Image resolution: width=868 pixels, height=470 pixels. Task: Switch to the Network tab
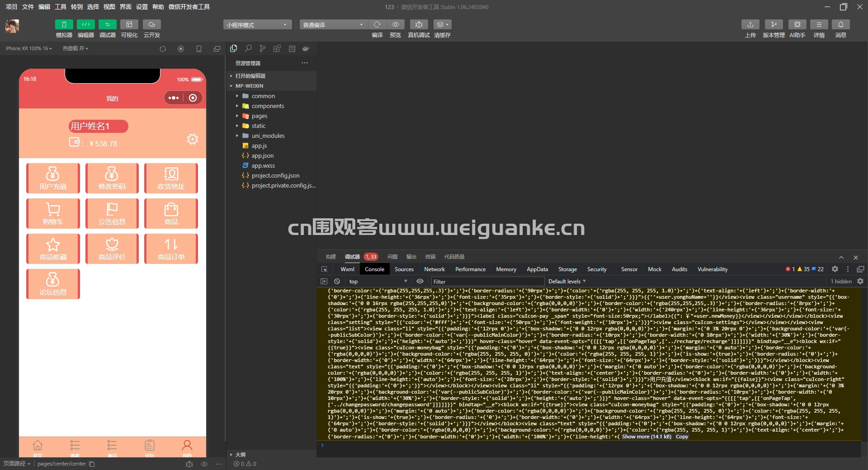(x=434, y=269)
